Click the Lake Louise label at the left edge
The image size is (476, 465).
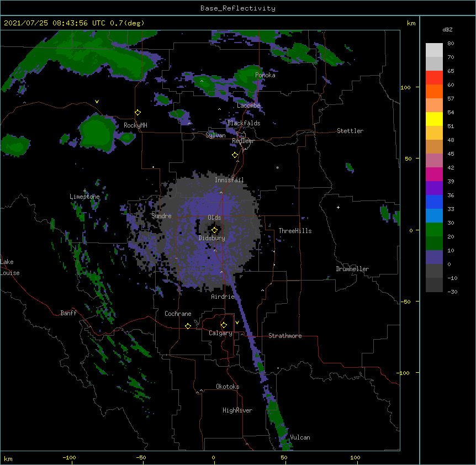click(10, 267)
